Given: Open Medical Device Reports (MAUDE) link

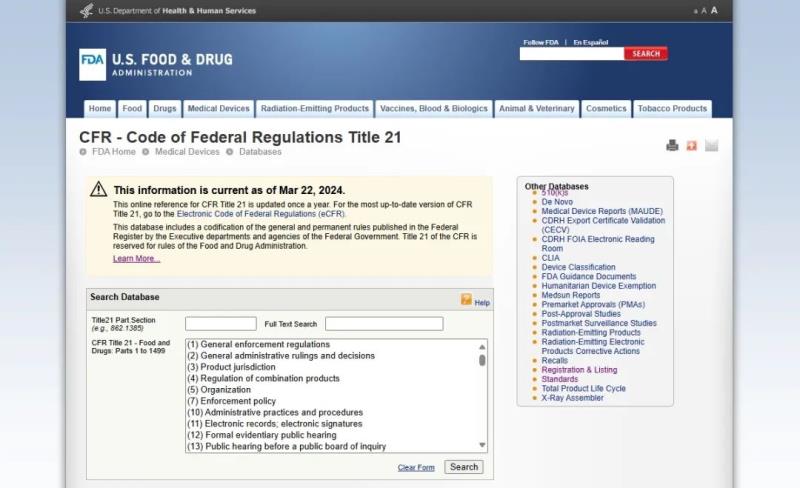Looking at the screenshot, I should point(603,211).
